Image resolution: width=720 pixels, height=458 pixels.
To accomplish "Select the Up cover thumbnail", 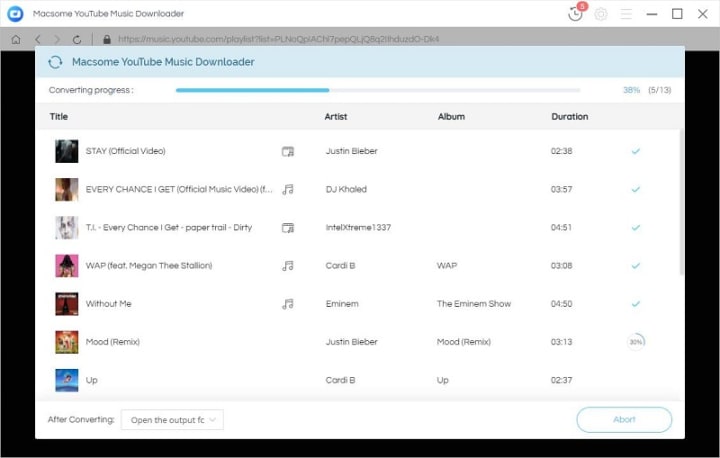I will (67, 380).
